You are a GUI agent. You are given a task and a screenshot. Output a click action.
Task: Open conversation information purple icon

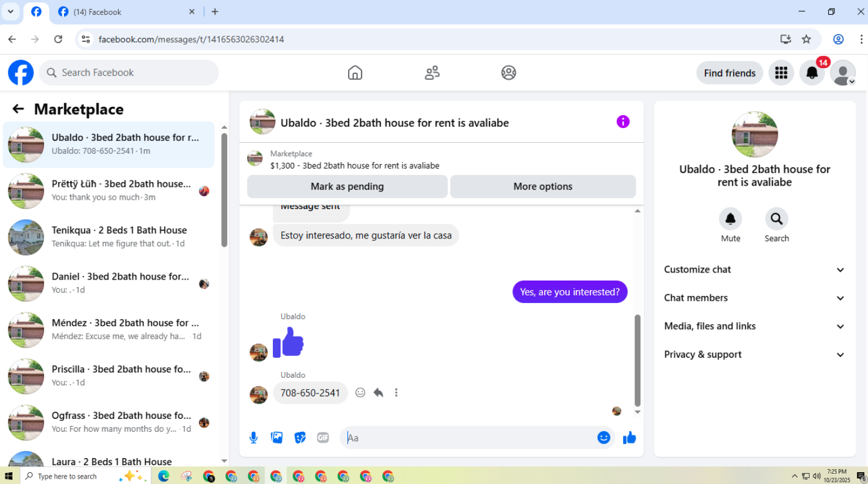(x=623, y=122)
